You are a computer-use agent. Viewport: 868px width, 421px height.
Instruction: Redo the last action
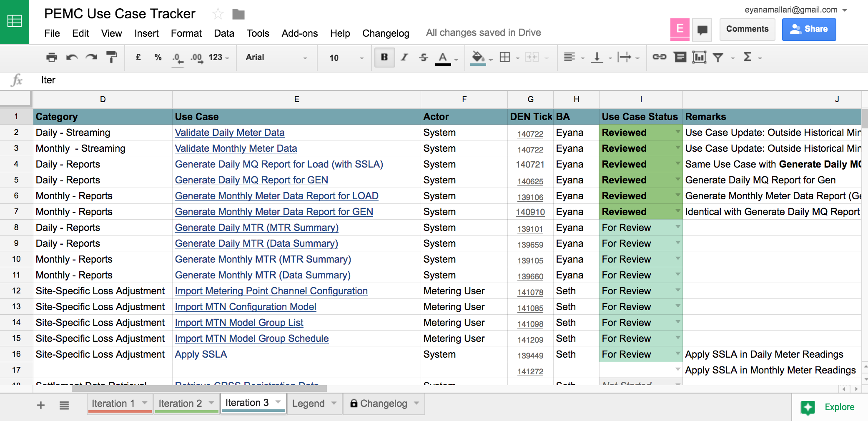[x=92, y=57]
